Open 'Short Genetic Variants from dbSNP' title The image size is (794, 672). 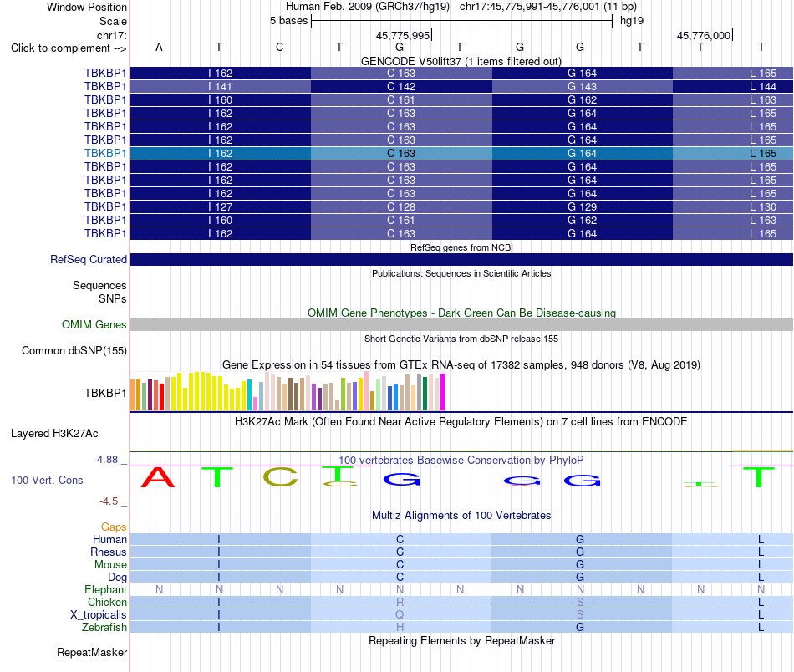(x=461, y=339)
